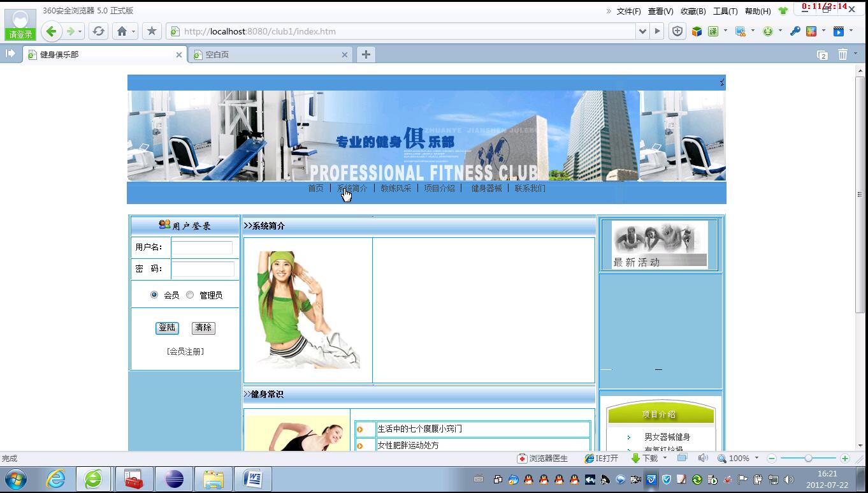
Task: Open the 文件(F) menu
Action: tap(628, 11)
